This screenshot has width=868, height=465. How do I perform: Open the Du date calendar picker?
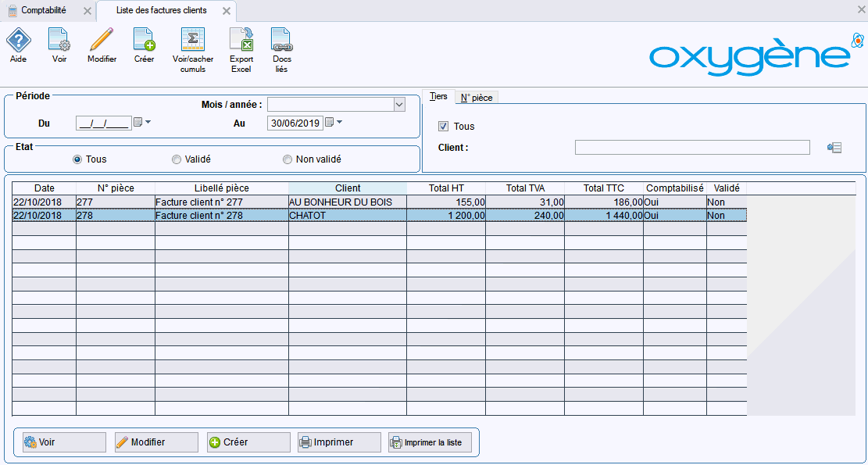coord(138,123)
